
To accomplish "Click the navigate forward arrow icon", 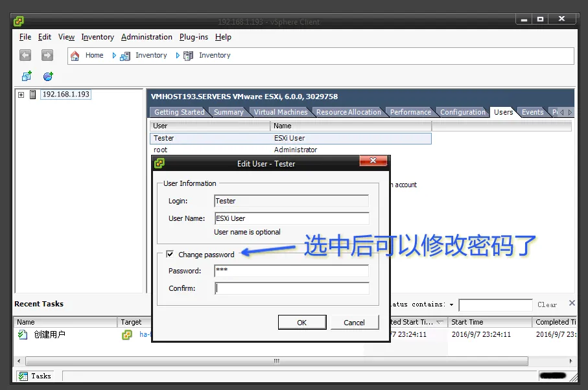I will coord(47,56).
